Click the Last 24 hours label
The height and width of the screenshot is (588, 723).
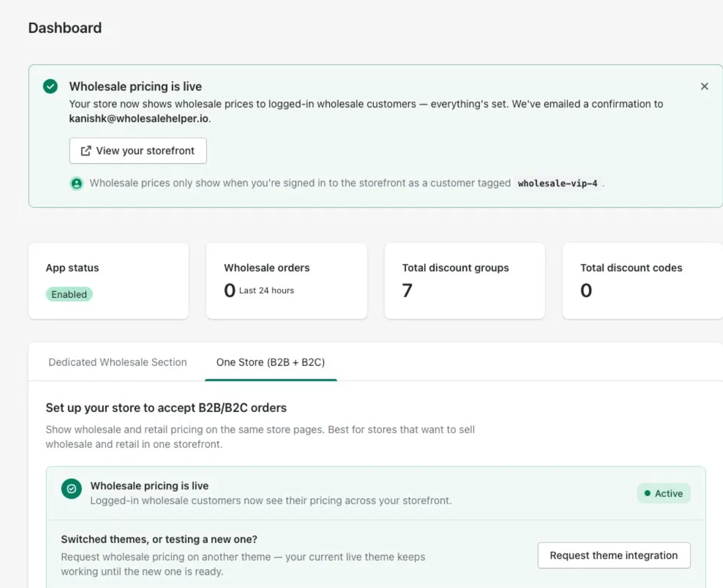click(x=267, y=290)
